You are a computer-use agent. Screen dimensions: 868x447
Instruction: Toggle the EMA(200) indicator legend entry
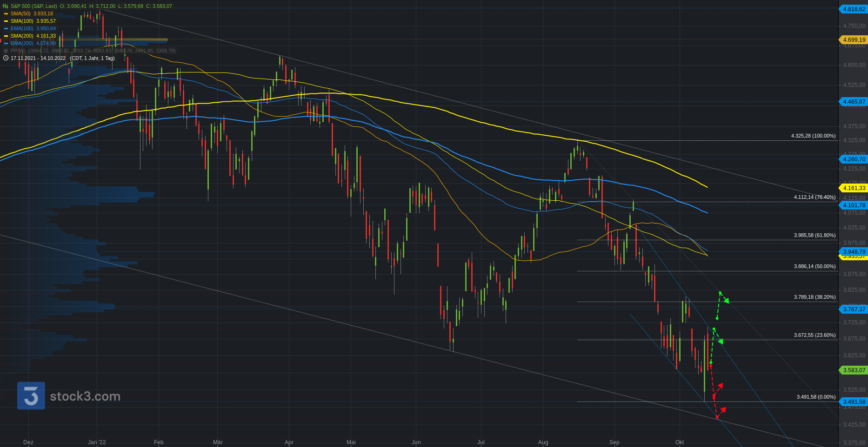pos(33,43)
